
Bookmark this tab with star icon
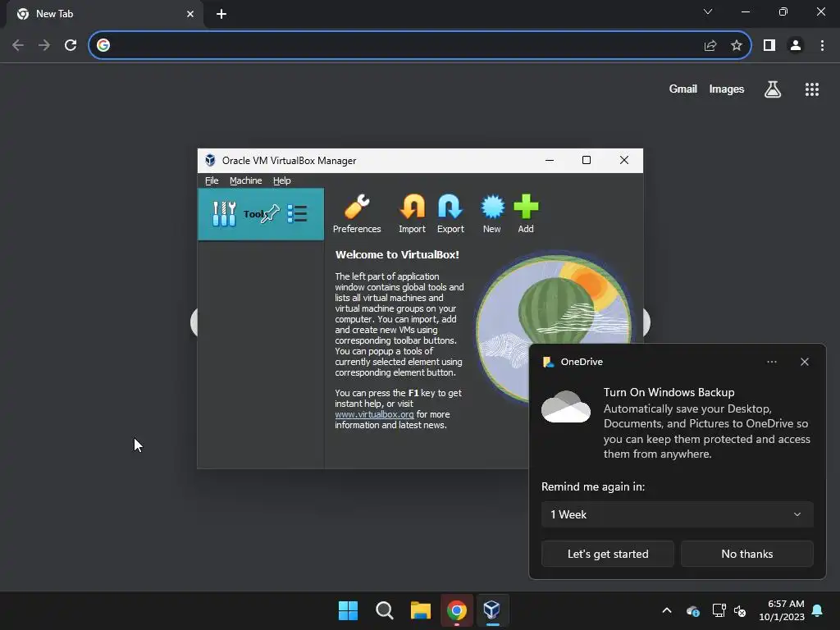[737, 45]
